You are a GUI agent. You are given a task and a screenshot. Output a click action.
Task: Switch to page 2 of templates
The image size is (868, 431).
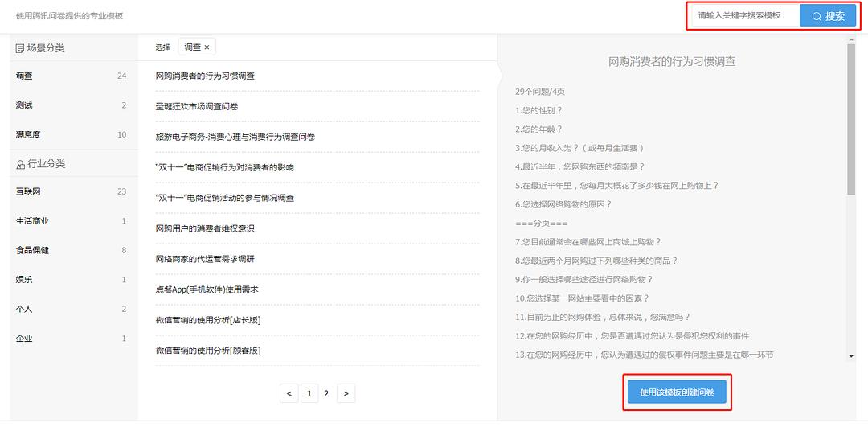point(326,393)
